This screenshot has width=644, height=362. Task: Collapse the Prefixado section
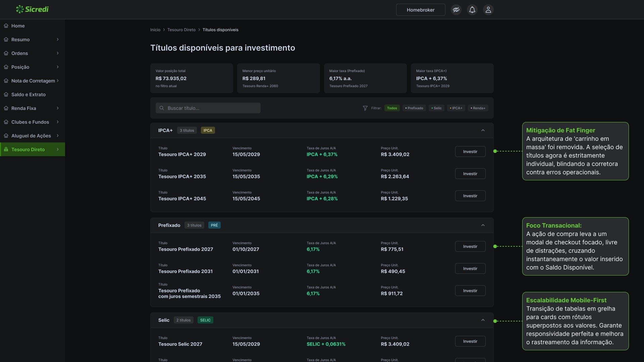[x=483, y=225]
